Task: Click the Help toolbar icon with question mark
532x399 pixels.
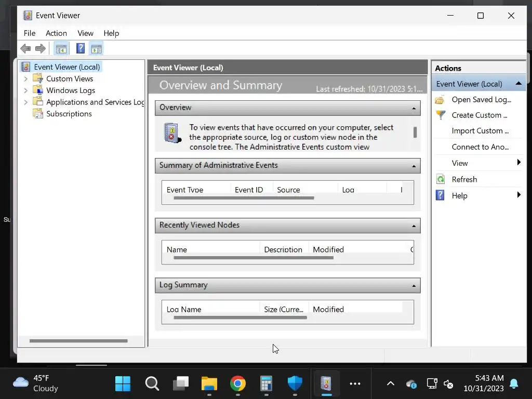Action: [81, 48]
